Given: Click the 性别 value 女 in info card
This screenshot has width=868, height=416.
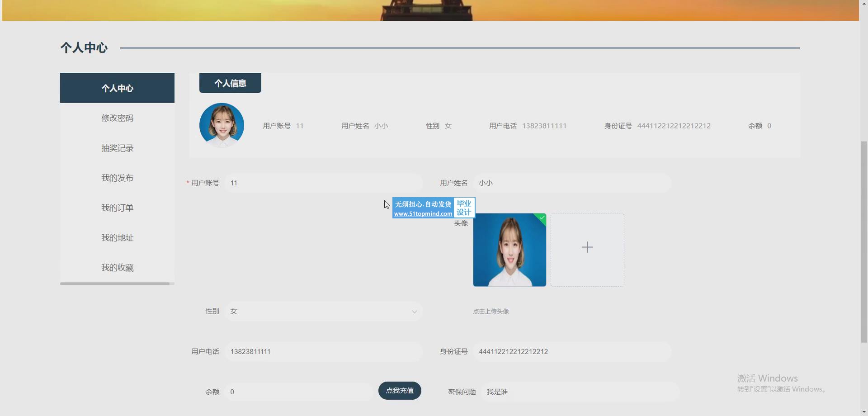Looking at the screenshot, I should pos(448,126).
